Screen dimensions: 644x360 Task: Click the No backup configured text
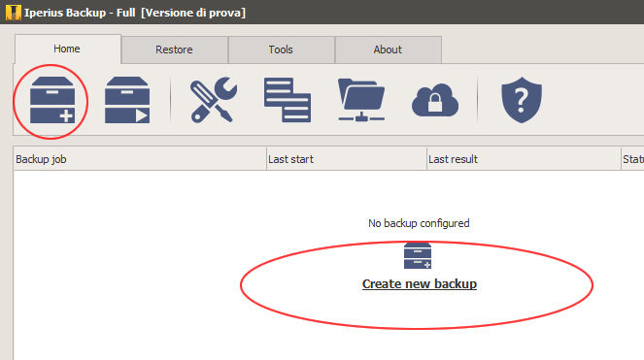point(419,223)
